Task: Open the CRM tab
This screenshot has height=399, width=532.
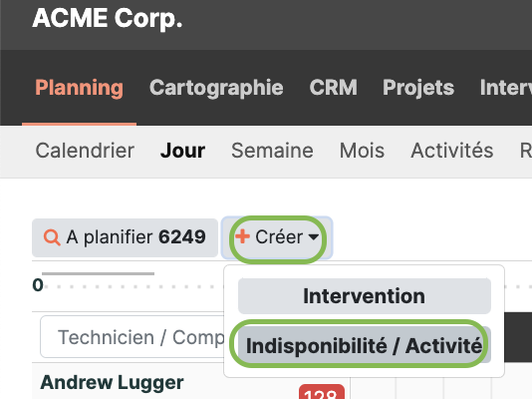Action: pos(333,88)
